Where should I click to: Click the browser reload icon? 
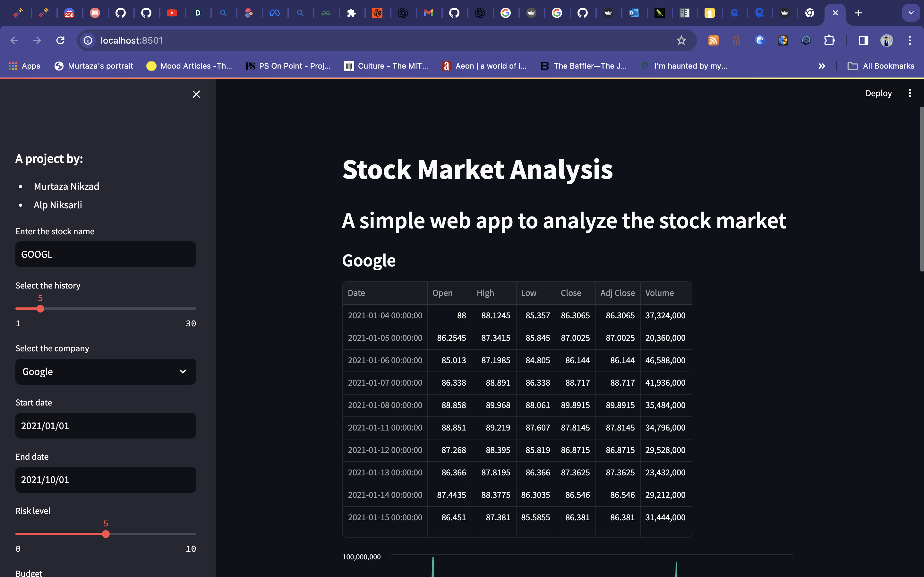pyautogui.click(x=60, y=40)
